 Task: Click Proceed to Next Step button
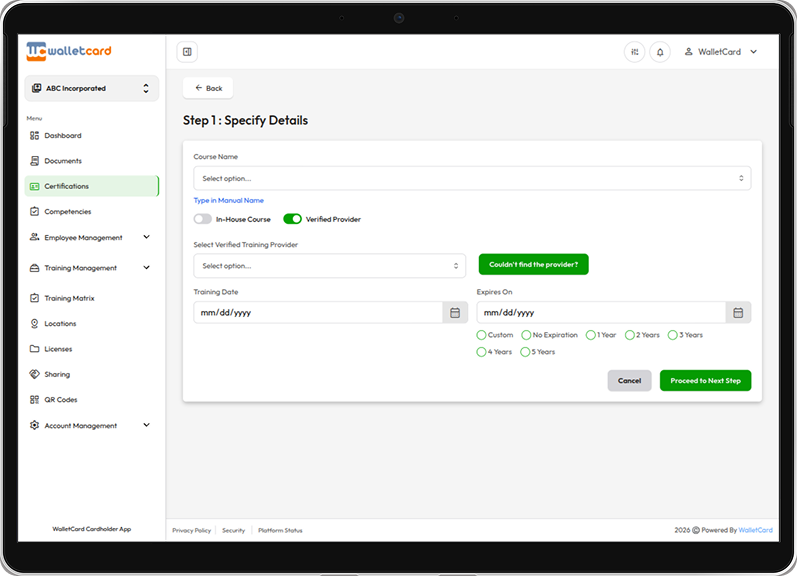705,381
